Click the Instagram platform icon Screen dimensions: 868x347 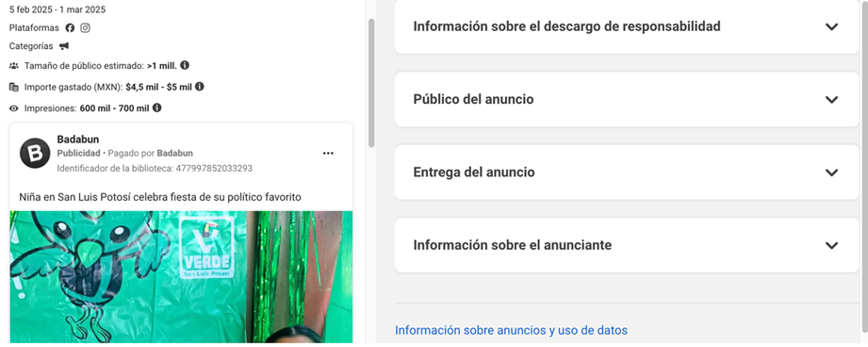click(85, 27)
